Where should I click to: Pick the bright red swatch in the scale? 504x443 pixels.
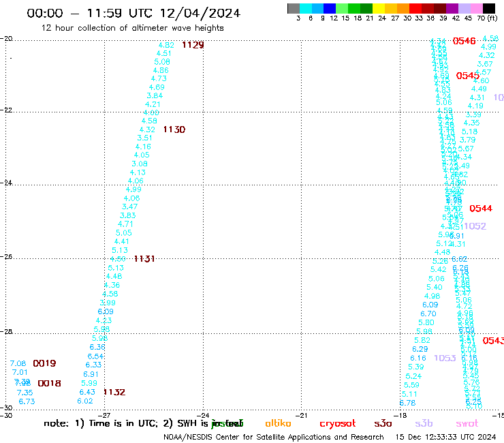click(415, 8)
